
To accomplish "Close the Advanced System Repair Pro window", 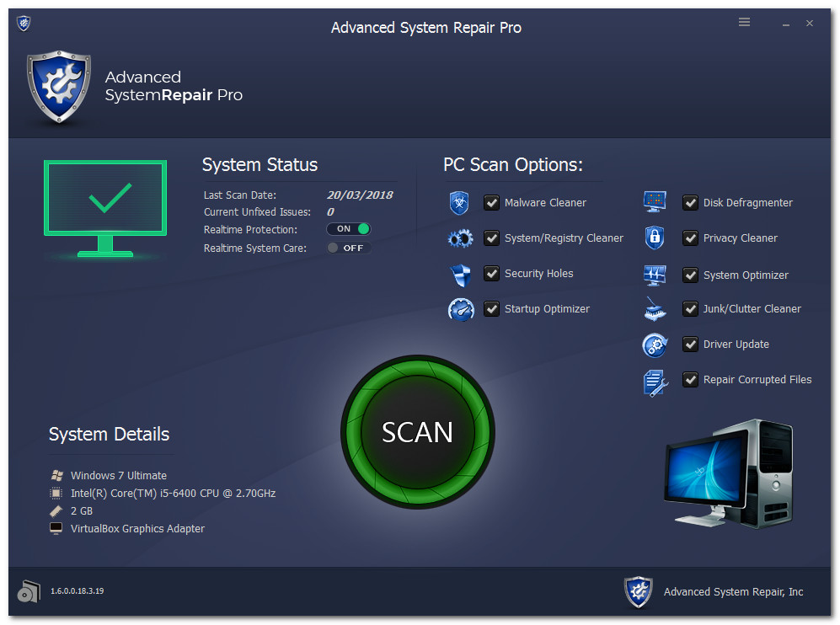I will (810, 23).
